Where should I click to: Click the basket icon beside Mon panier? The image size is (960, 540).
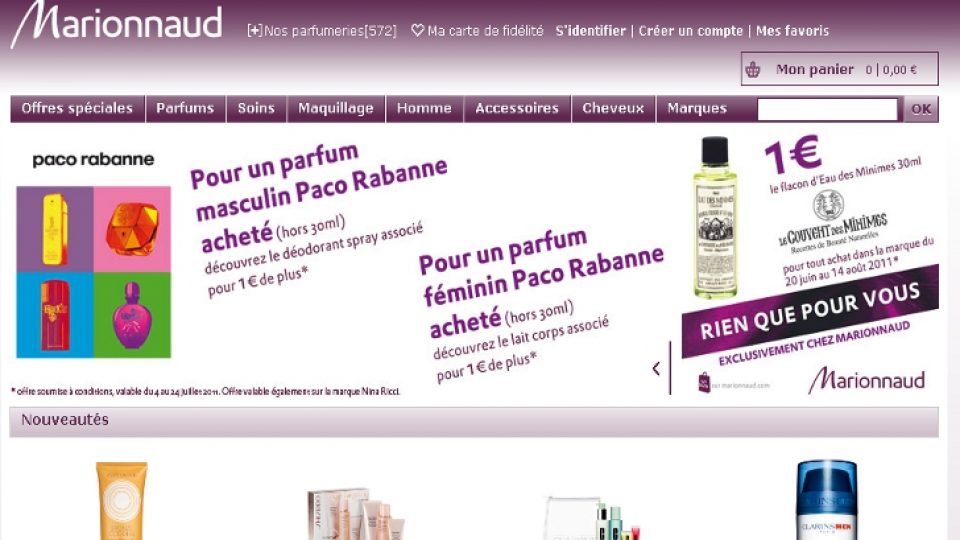pyautogui.click(x=752, y=70)
